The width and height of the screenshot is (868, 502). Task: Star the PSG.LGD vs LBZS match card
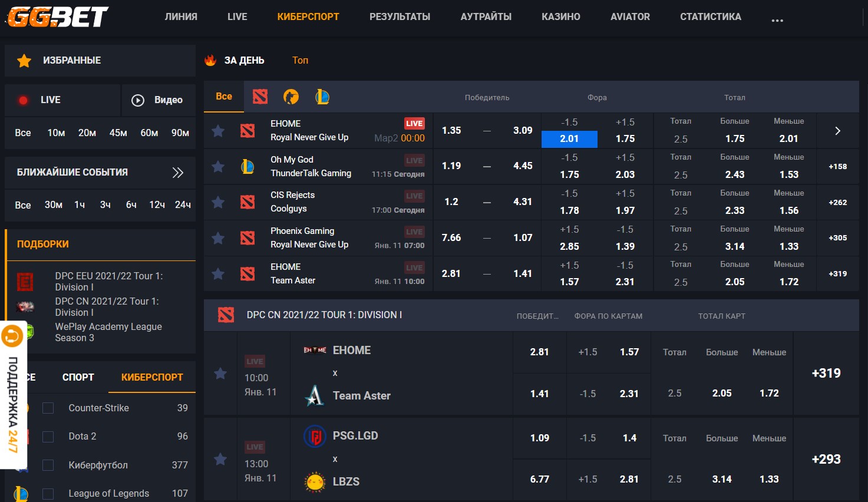point(220,460)
